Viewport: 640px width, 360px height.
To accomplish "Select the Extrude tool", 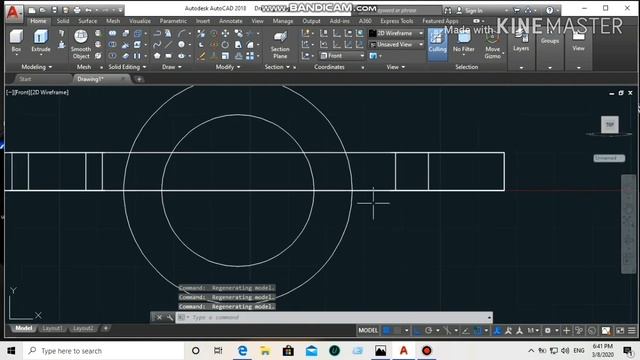I will (x=41, y=41).
